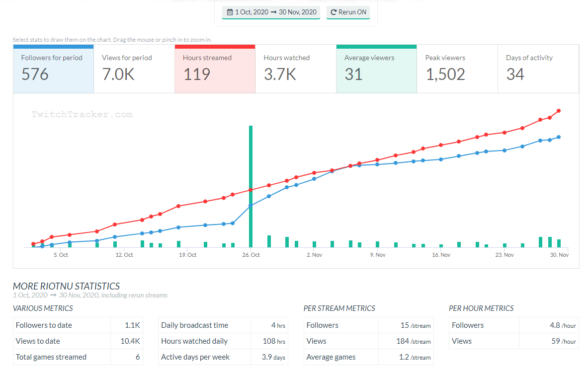Enable the Hours watched chart stat
This screenshot has width=588, height=373.
(295, 69)
